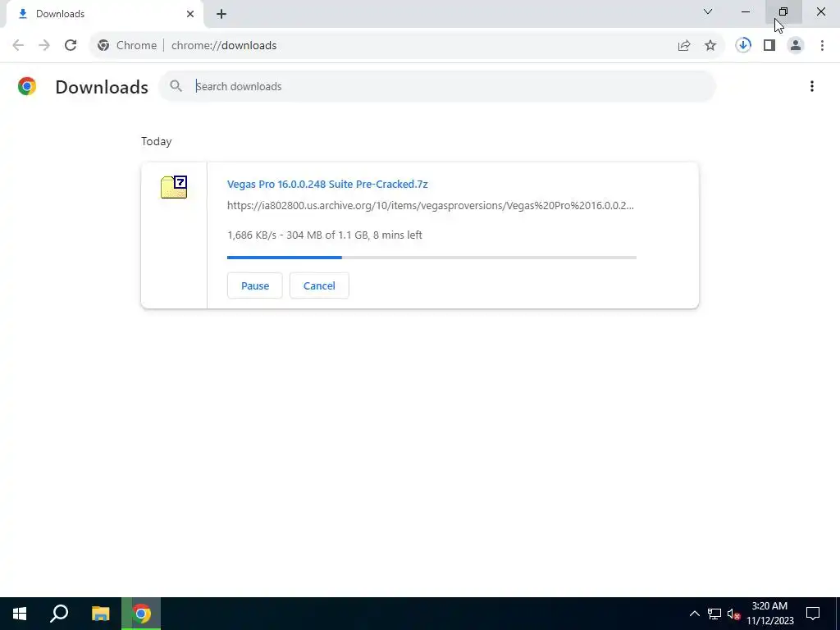
Task: Click the magnifier icon in search downloads
Action: point(176,85)
